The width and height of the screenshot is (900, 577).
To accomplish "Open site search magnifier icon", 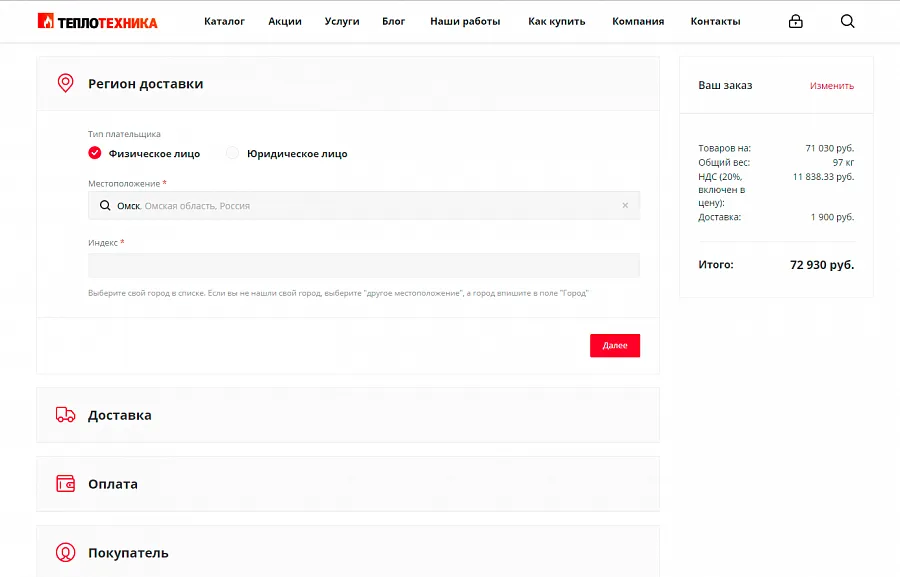I will [x=848, y=21].
